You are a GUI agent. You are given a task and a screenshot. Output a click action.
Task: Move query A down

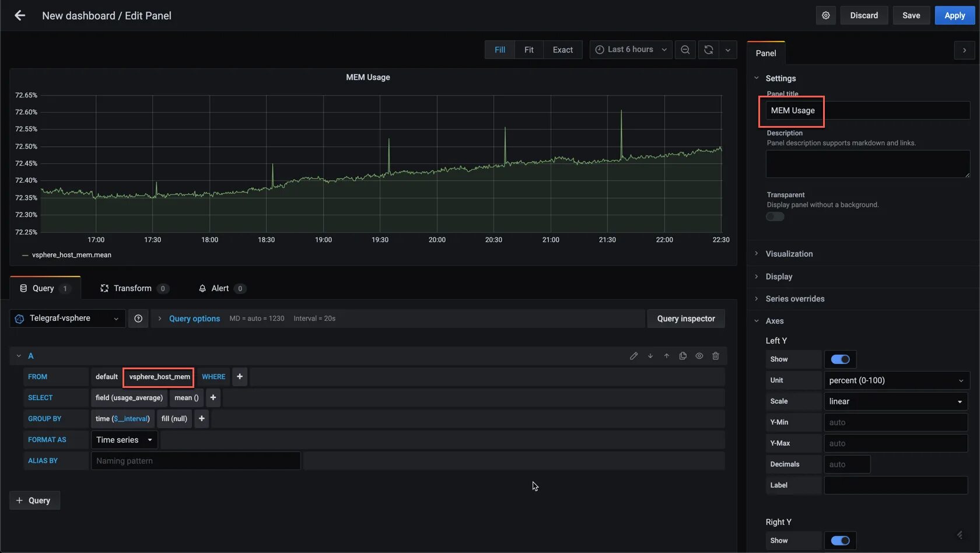[650, 356]
